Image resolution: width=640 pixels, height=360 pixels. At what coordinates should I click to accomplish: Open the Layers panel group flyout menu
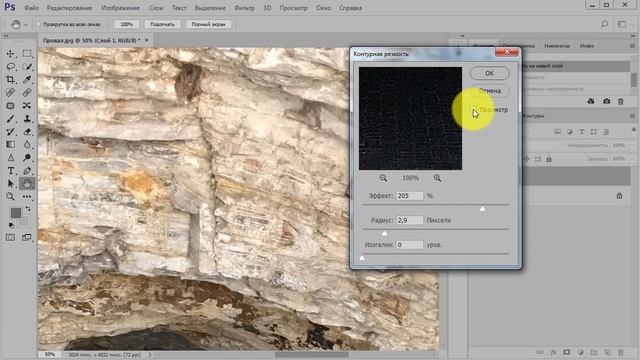click(632, 116)
